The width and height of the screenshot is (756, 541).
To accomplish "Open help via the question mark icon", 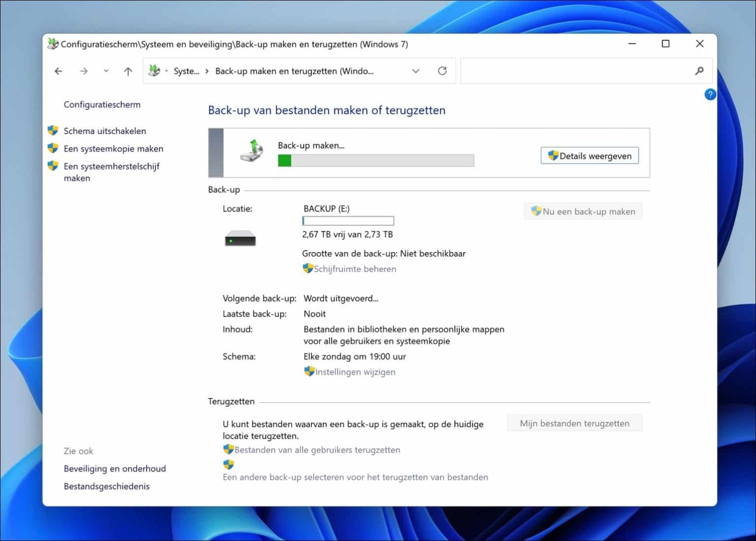I will 710,94.
